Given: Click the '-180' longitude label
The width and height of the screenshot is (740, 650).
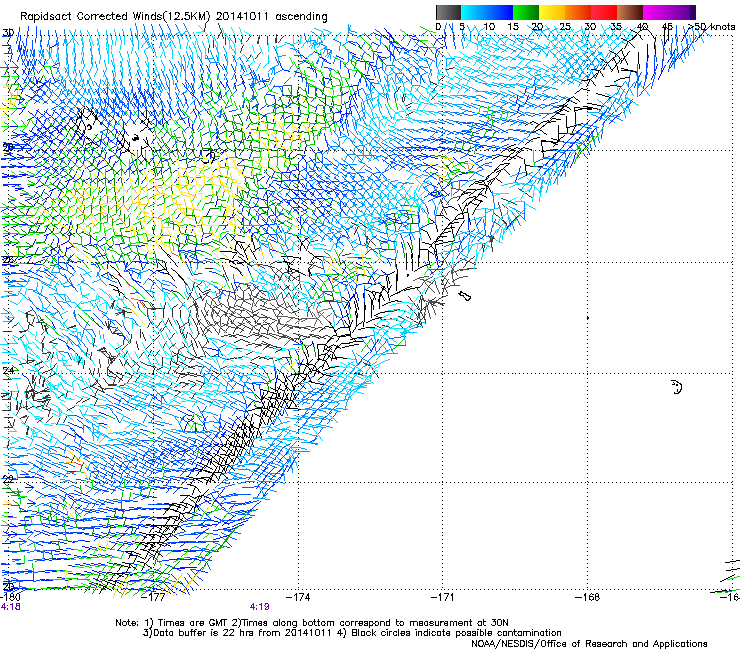Looking at the screenshot, I should [11, 597].
